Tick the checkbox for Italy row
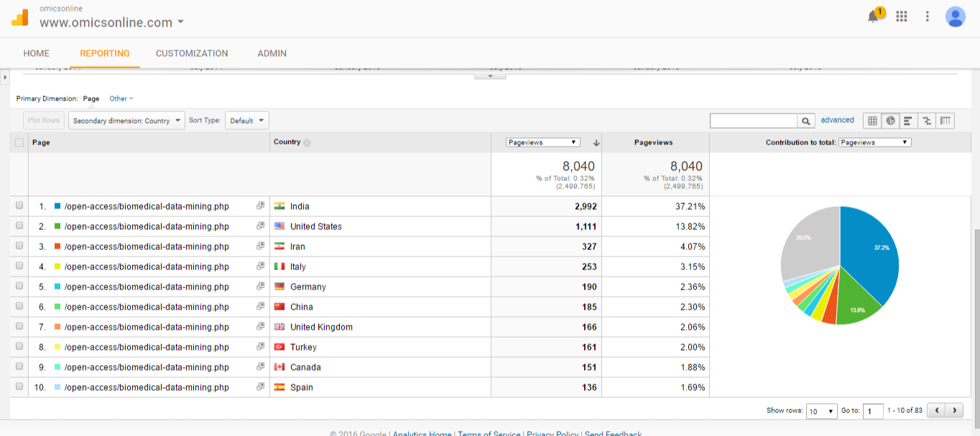This screenshot has height=436, width=980. click(x=19, y=266)
